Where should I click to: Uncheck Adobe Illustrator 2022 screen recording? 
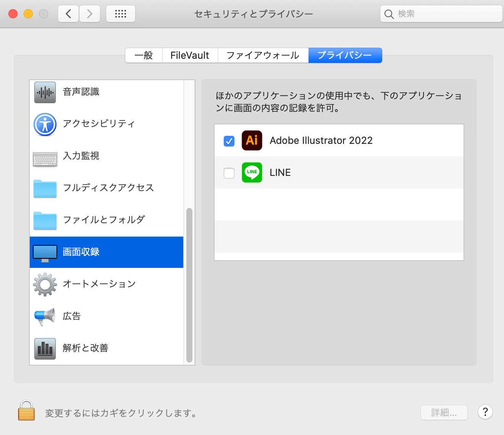(x=229, y=141)
